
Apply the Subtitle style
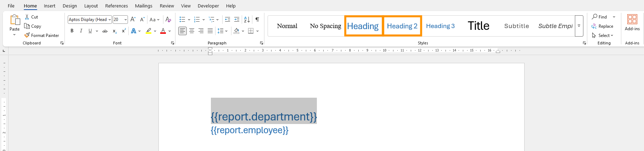[517, 26]
